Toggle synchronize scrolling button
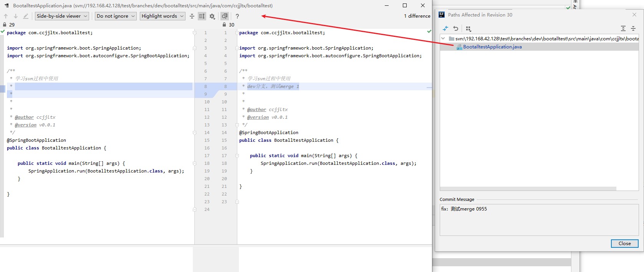 (202, 16)
